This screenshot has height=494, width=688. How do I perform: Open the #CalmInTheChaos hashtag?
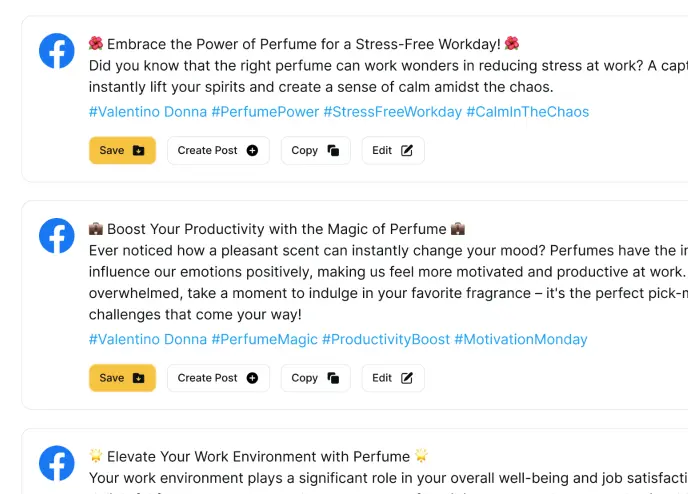527,112
